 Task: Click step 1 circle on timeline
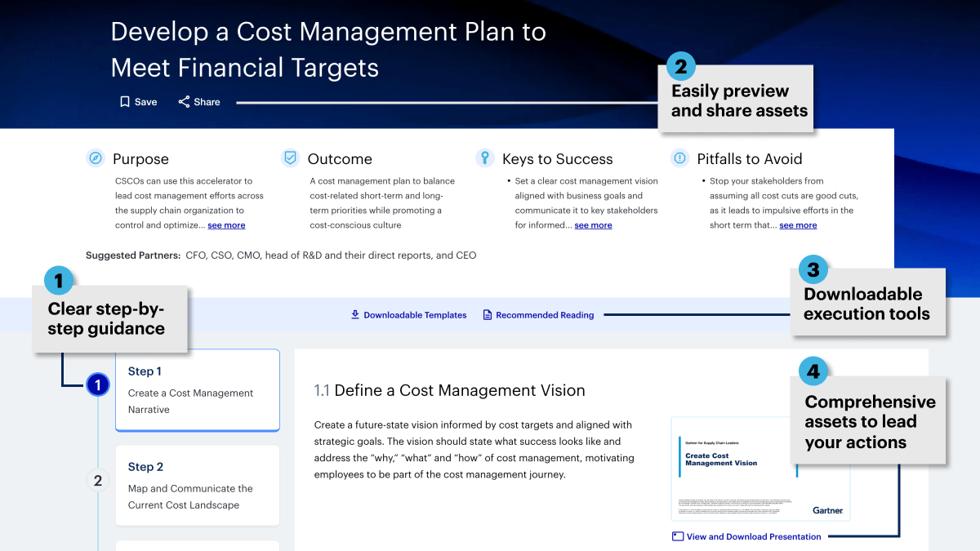tap(97, 384)
